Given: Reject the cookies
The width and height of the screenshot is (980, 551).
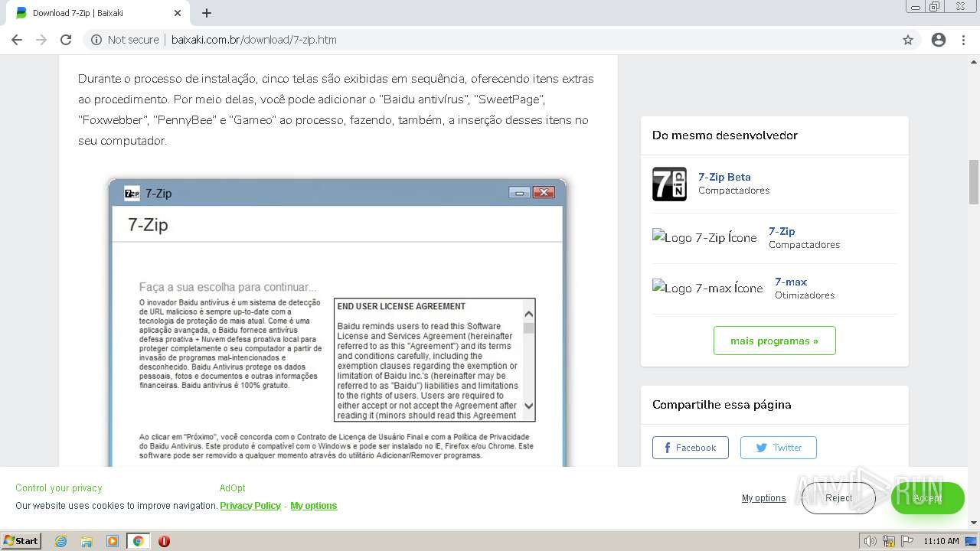Looking at the screenshot, I should (x=838, y=498).
